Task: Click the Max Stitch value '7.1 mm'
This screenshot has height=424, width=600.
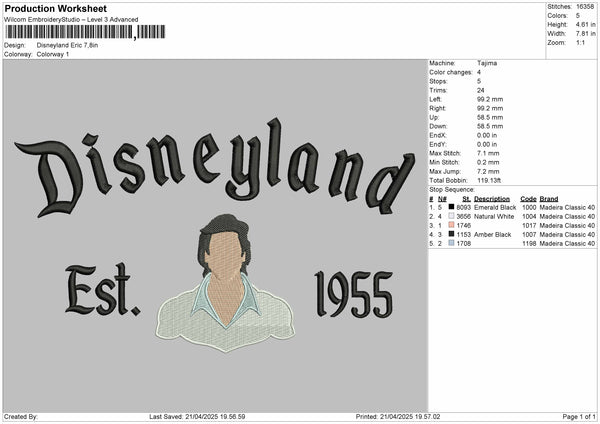Action: point(488,153)
